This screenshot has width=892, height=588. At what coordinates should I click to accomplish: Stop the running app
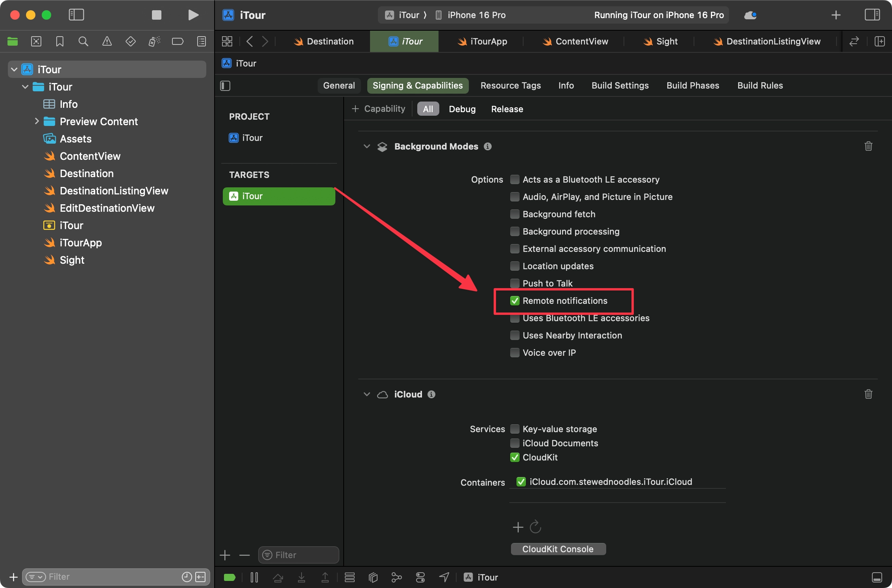[157, 15]
